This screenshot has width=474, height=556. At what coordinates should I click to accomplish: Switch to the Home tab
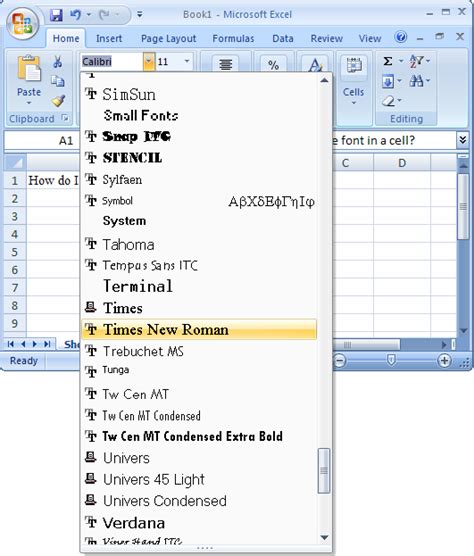pyautogui.click(x=66, y=38)
